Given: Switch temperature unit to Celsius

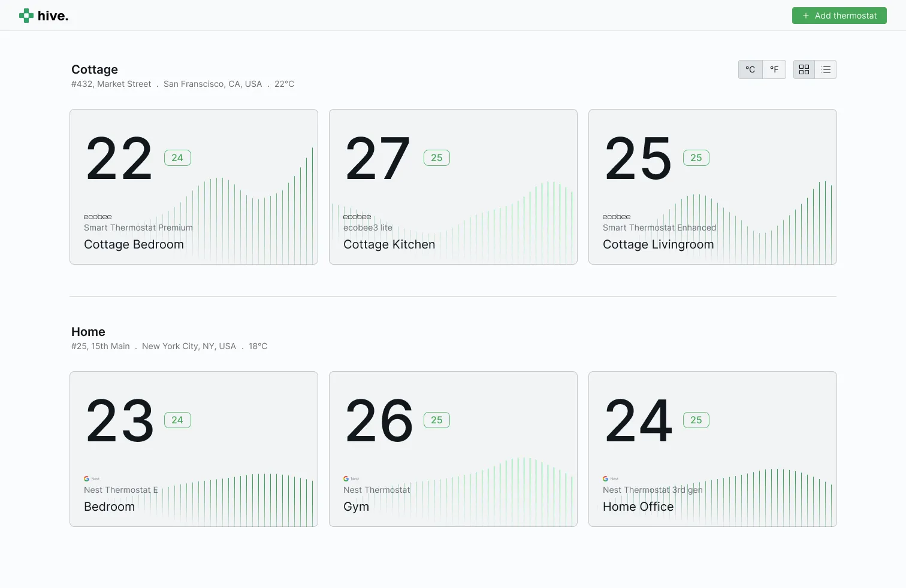Looking at the screenshot, I should [750, 69].
